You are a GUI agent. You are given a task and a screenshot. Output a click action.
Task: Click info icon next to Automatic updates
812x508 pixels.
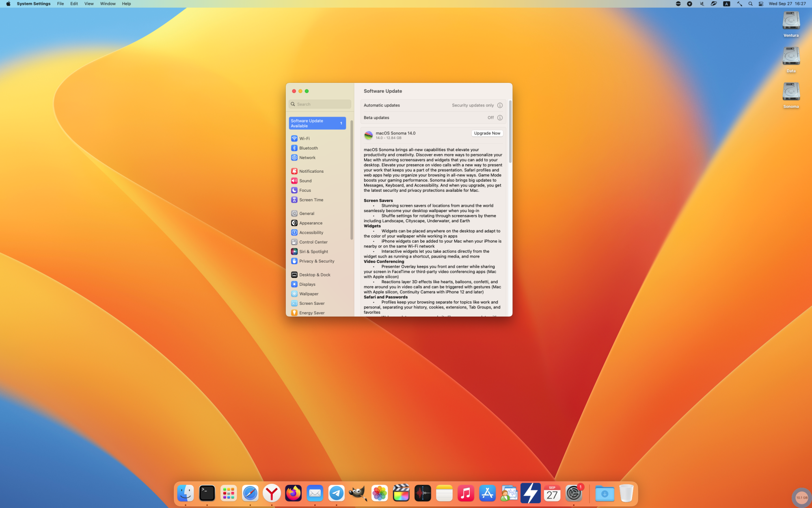pyautogui.click(x=500, y=105)
